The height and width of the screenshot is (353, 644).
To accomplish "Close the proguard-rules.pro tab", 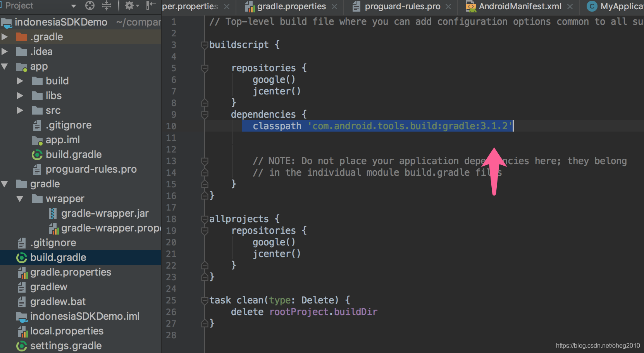I will [448, 7].
